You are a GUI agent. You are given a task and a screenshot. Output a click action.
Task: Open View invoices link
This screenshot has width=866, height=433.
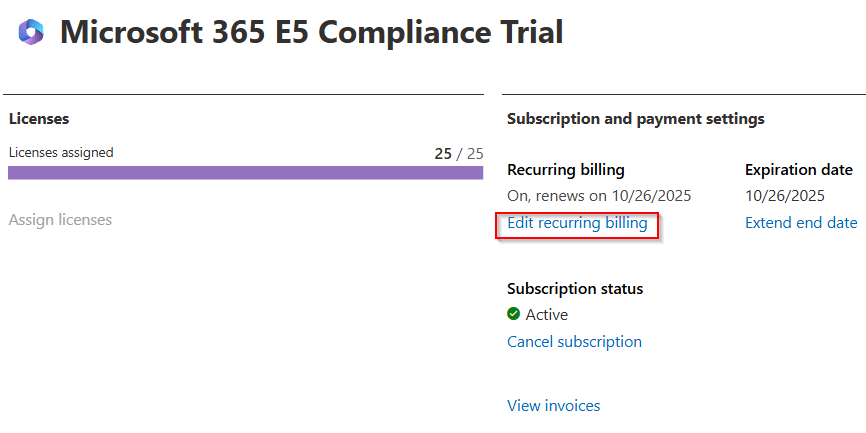[x=553, y=405]
